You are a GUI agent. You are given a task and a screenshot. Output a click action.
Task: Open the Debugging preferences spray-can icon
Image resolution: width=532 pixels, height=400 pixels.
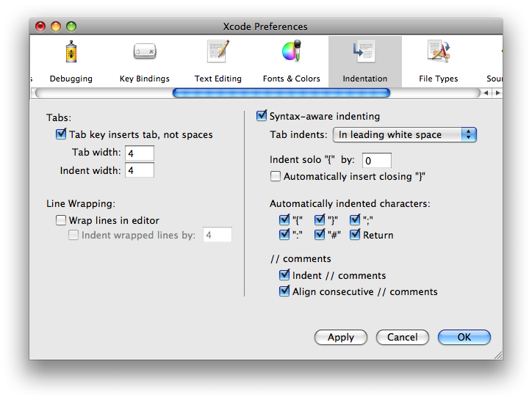[71, 52]
